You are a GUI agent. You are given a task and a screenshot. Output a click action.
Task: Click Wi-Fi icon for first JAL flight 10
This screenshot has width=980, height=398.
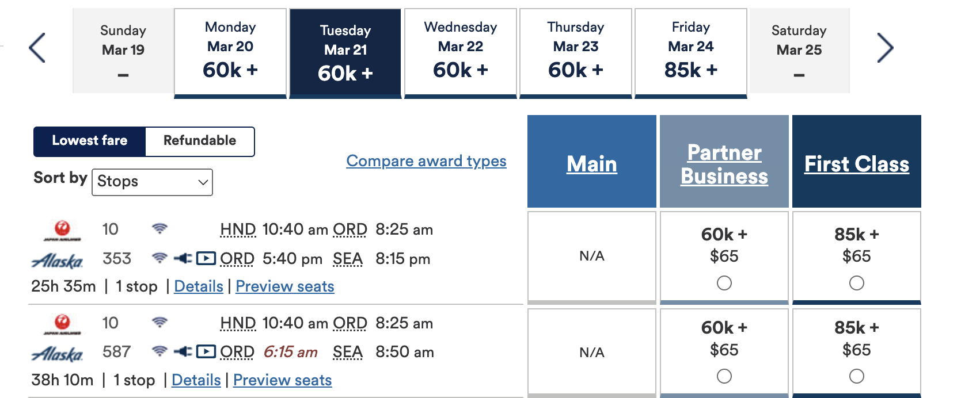(159, 229)
